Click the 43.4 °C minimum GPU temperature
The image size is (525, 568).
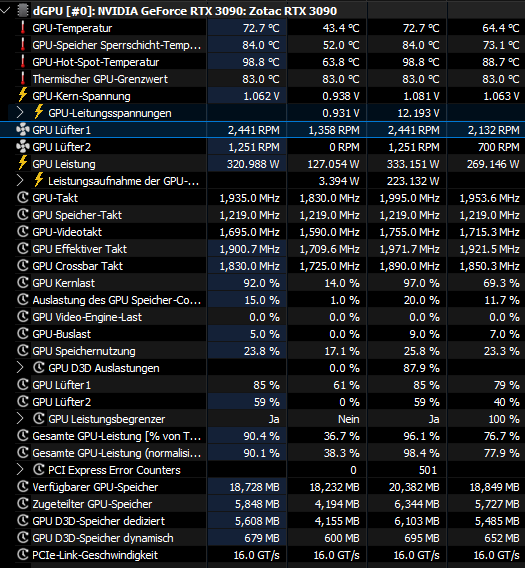[x=341, y=28]
